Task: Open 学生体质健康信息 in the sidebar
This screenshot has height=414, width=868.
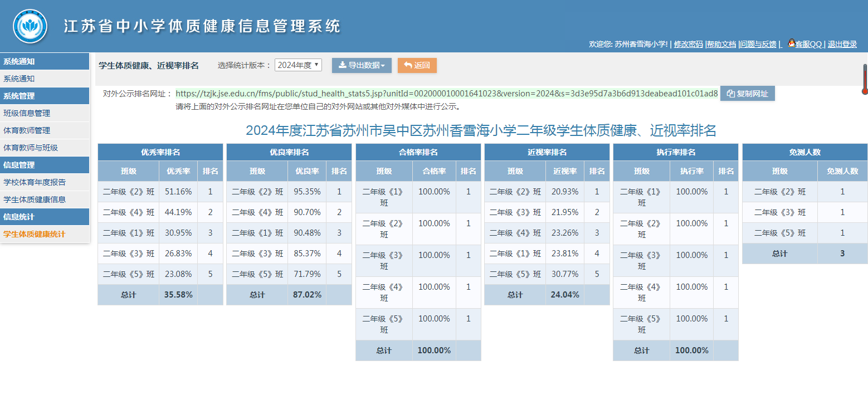Action: point(45,199)
